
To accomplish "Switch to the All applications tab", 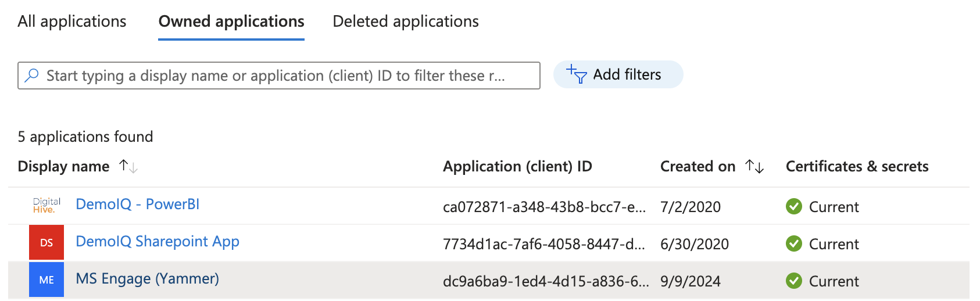I will (x=72, y=21).
